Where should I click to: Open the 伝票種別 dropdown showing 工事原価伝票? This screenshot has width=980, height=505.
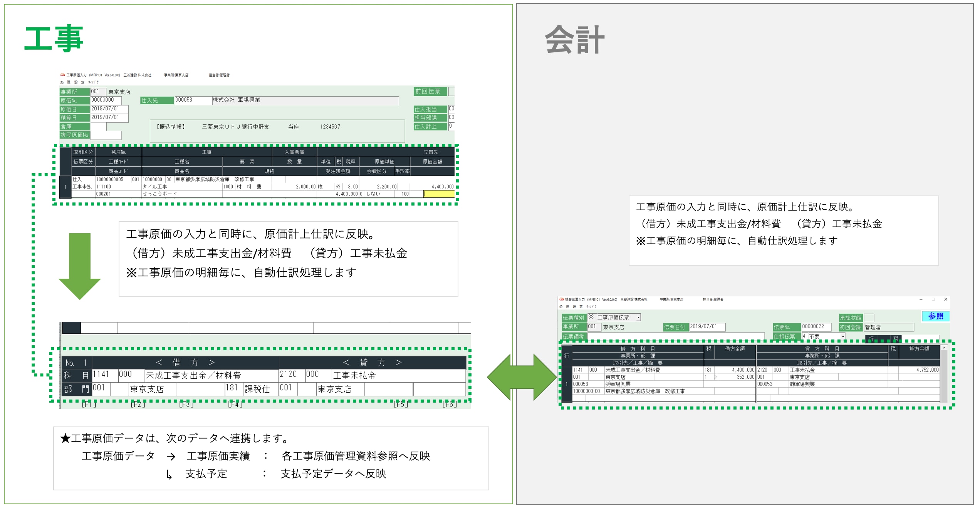pos(638,318)
